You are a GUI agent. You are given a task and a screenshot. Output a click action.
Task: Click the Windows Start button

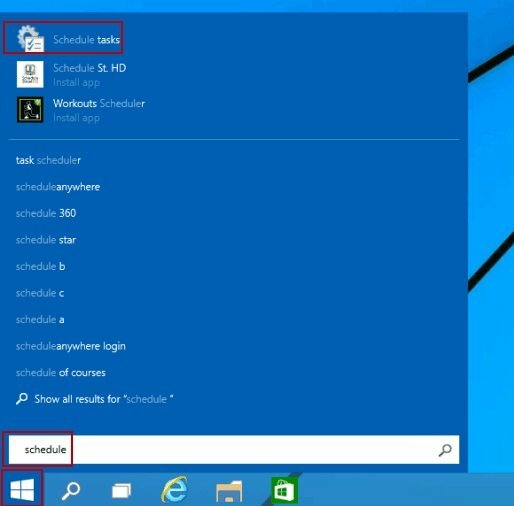click(x=22, y=489)
